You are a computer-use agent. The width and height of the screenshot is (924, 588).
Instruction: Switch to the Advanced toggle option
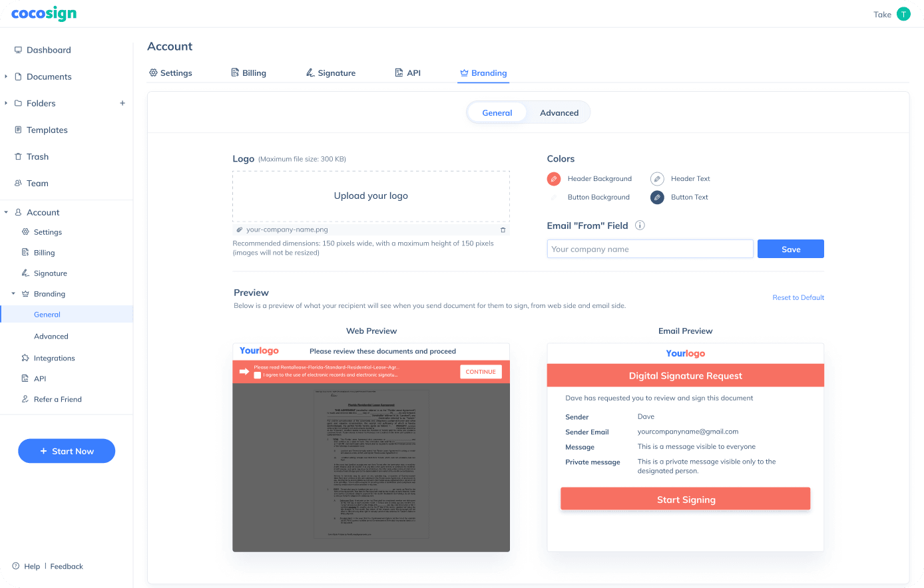[559, 113]
